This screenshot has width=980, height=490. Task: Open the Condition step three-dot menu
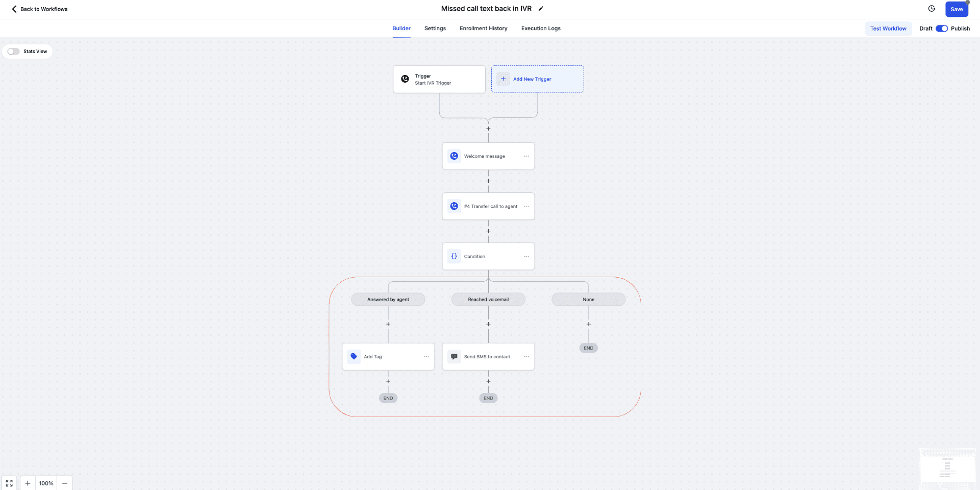(x=526, y=256)
